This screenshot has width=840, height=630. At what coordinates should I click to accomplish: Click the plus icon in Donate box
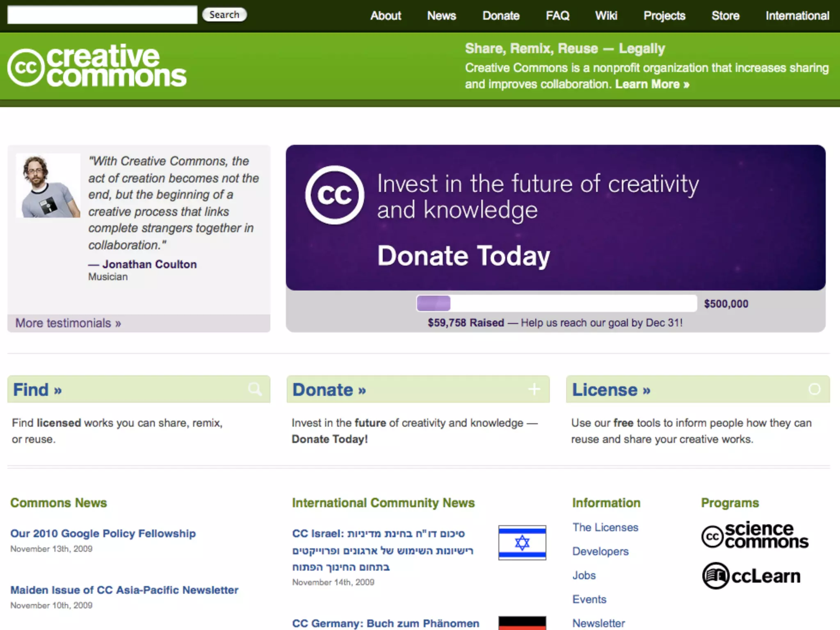point(534,389)
